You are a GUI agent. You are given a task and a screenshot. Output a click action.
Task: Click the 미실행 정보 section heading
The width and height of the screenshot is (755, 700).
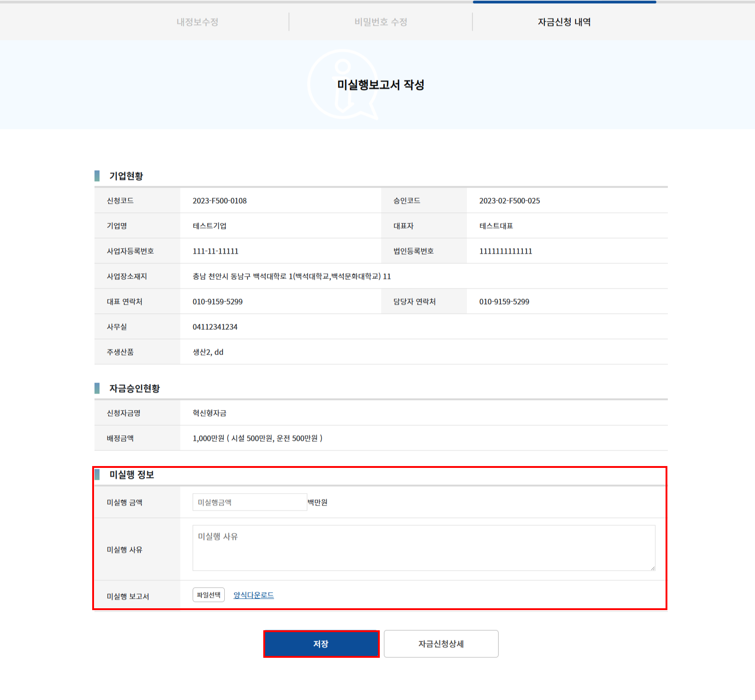(x=132, y=475)
